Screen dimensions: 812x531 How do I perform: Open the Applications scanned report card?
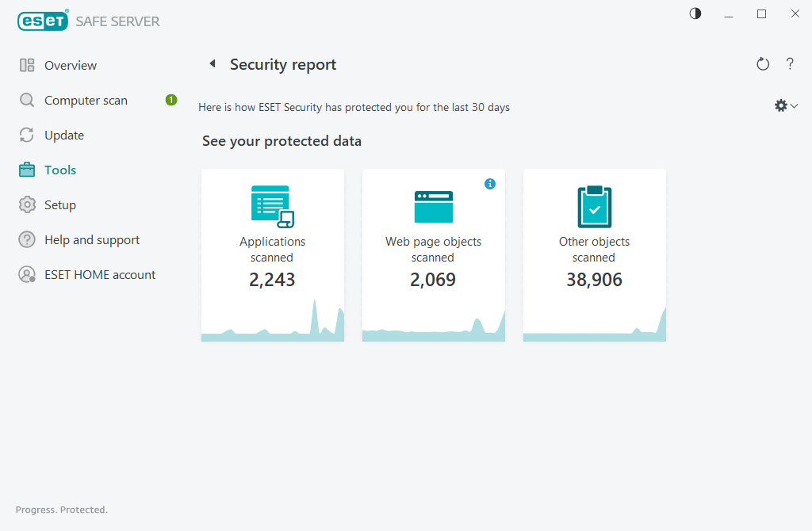[x=272, y=254]
